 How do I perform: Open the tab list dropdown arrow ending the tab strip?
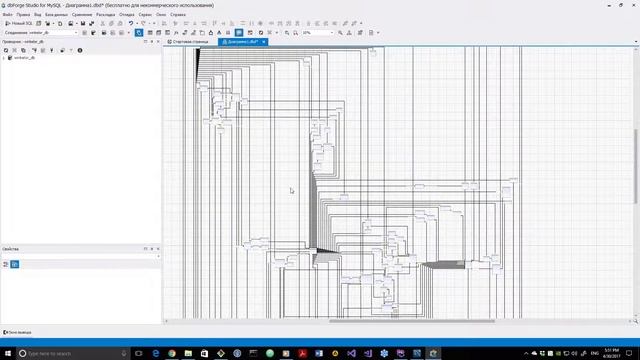[636, 42]
